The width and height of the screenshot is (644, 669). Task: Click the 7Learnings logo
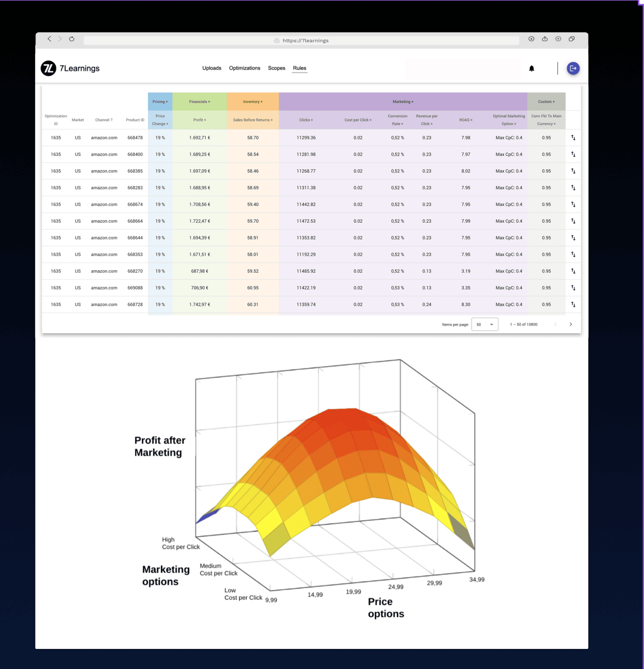(x=70, y=68)
